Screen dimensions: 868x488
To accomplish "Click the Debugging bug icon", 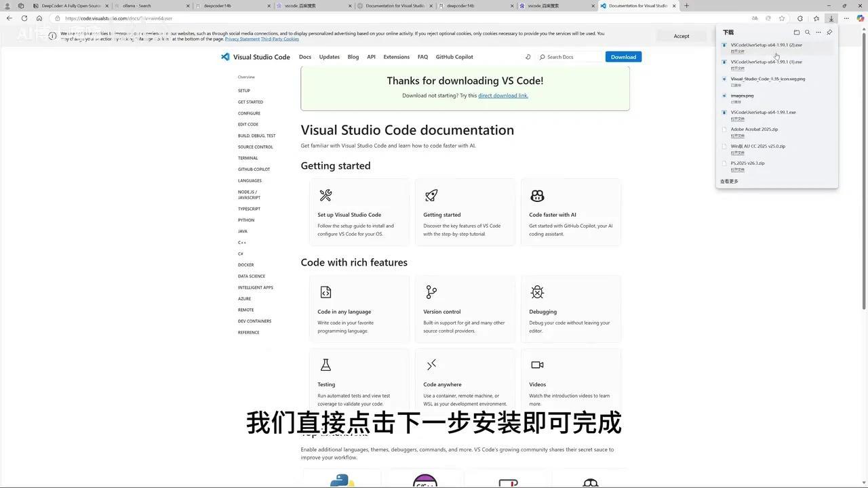I will pyautogui.click(x=537, y=292).
